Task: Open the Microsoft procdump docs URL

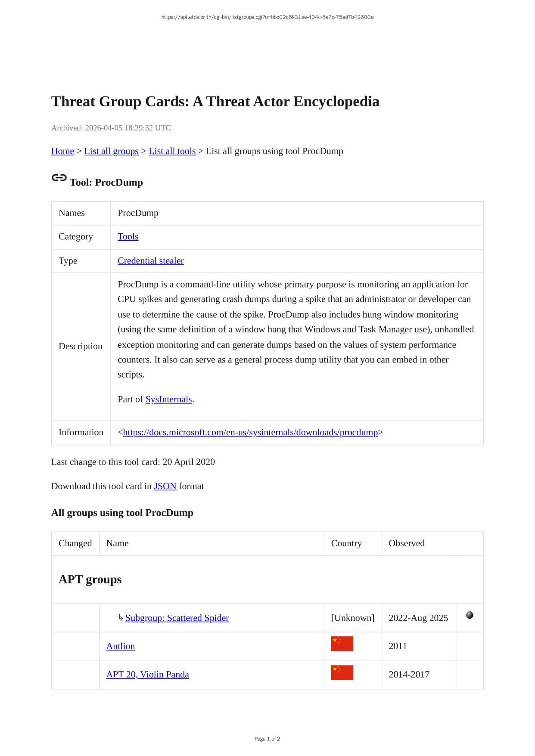Action: (250, 432)
